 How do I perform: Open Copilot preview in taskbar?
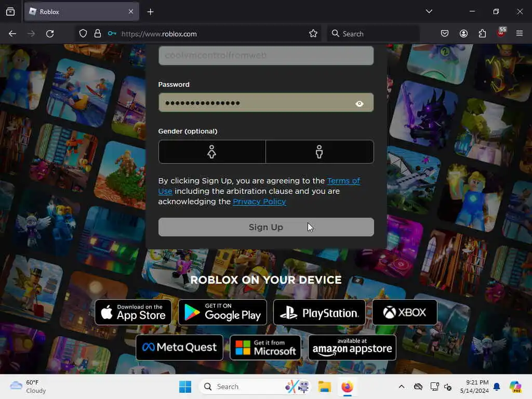(515, 387)
